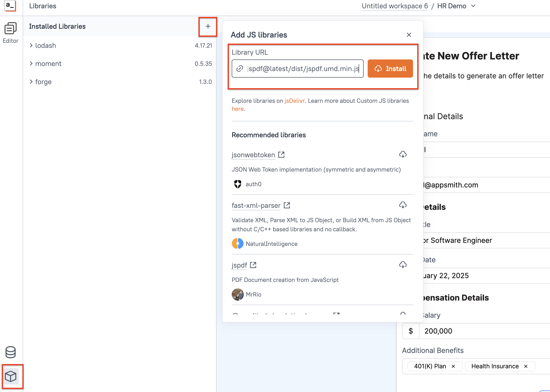Remove the 401(K) Plan benefit tag
The image size is (550, 392).
click(453, 366)
